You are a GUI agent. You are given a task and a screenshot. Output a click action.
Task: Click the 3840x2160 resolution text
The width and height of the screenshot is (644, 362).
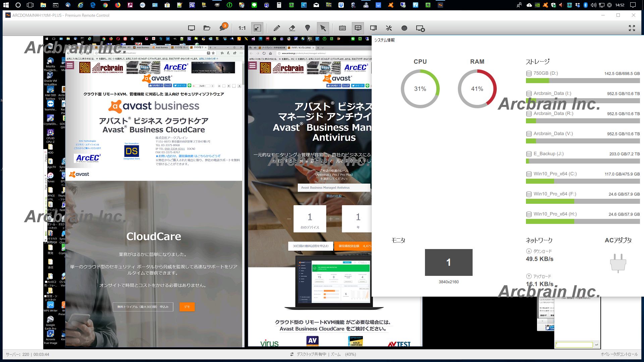448,282
